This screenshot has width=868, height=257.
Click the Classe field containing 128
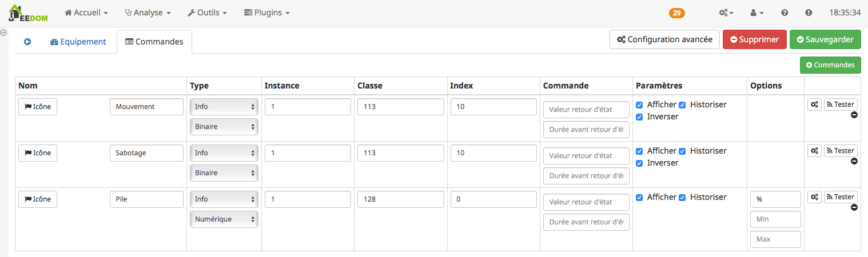coord(400,199)
